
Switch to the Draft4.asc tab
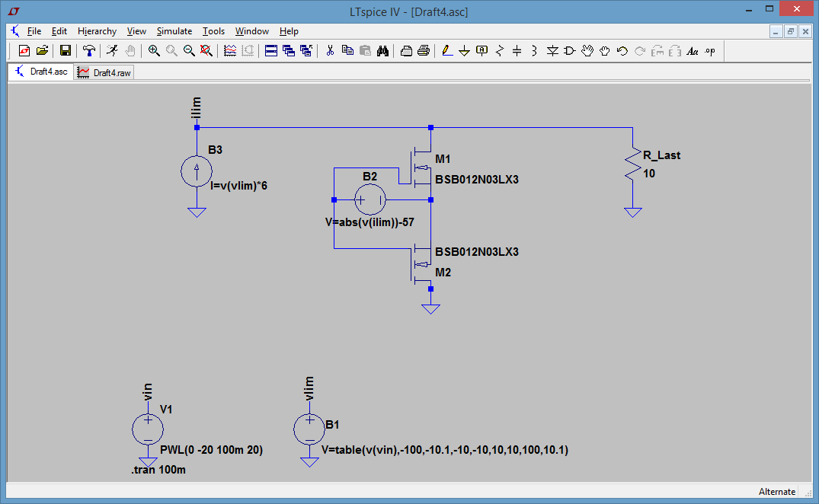[41, 72]
